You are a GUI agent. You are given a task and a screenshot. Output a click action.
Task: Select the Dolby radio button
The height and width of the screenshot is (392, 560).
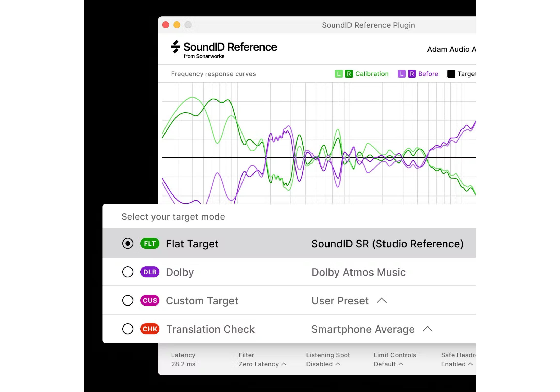pos(128,272)
